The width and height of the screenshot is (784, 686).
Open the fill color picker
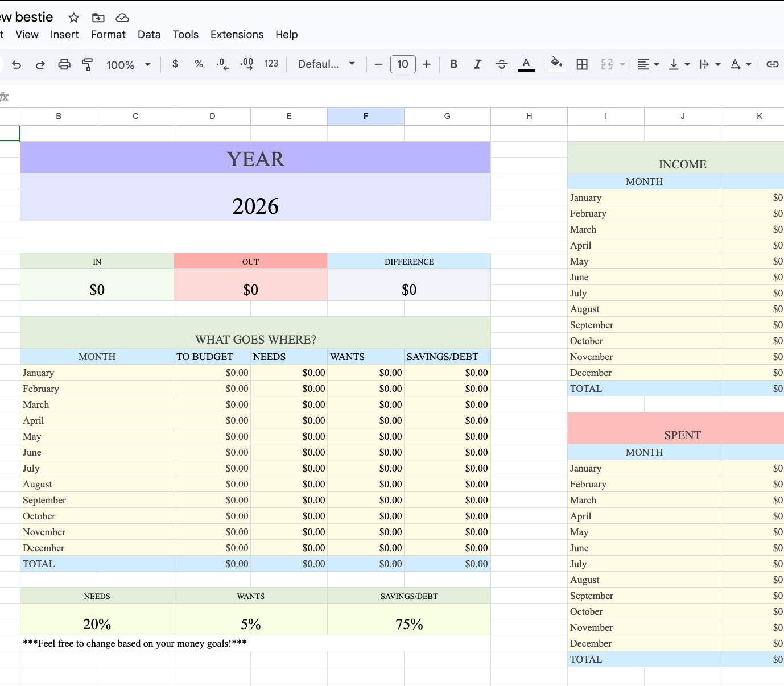click(x=556, y=64)
